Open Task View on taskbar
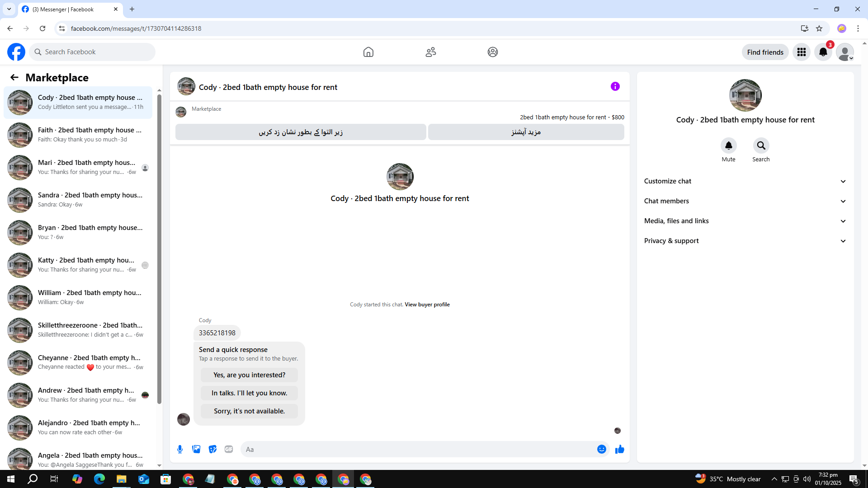Viewport: 868px width, 488px height. pos(54,479)
